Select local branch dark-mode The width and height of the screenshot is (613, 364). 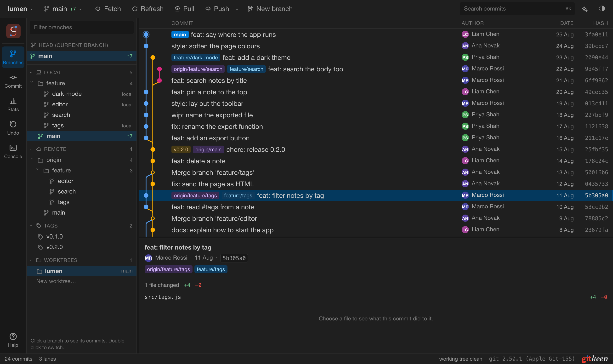pyautogui.click(x=82, y=94)
